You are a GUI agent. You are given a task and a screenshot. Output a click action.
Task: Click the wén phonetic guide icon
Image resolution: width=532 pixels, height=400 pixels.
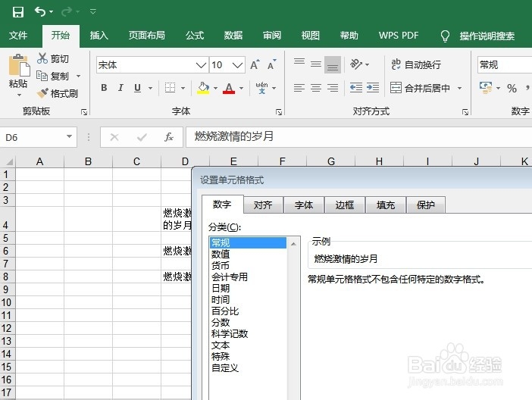coord(261,88)
